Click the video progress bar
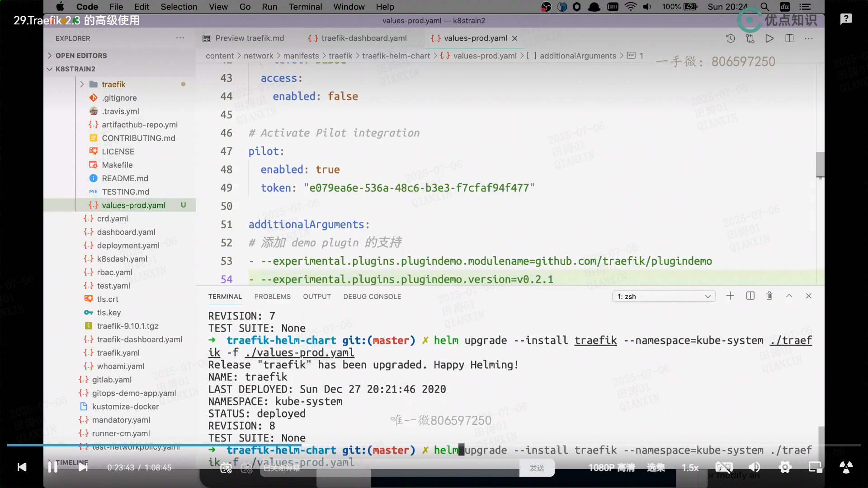This screenshot has width=868, height=488. click(x=434, y=446)
